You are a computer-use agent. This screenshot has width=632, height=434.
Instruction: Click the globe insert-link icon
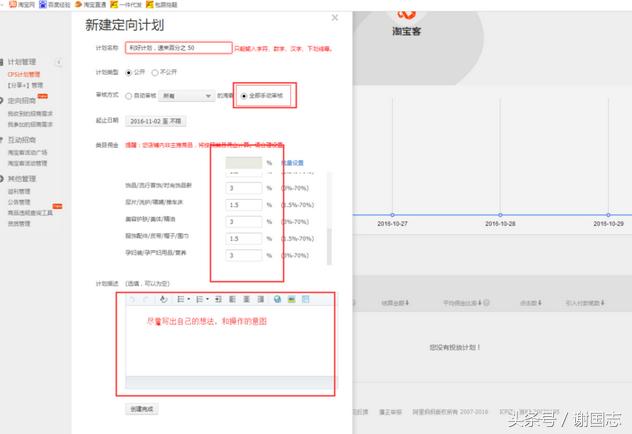click(277, 299)
